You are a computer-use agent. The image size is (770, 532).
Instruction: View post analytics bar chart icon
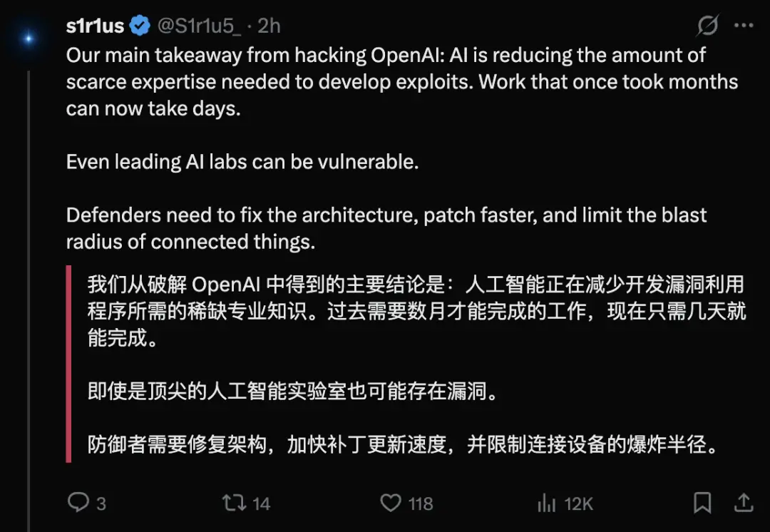point(547,503)
